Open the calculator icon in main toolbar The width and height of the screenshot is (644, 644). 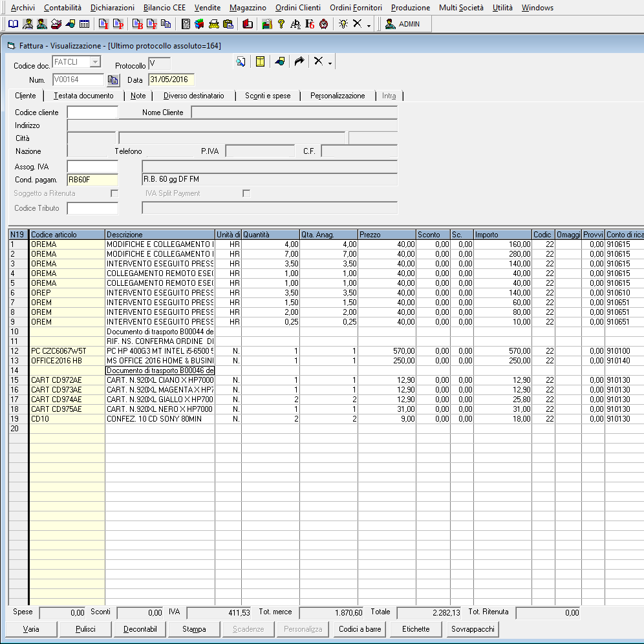(x=186, y=24)
